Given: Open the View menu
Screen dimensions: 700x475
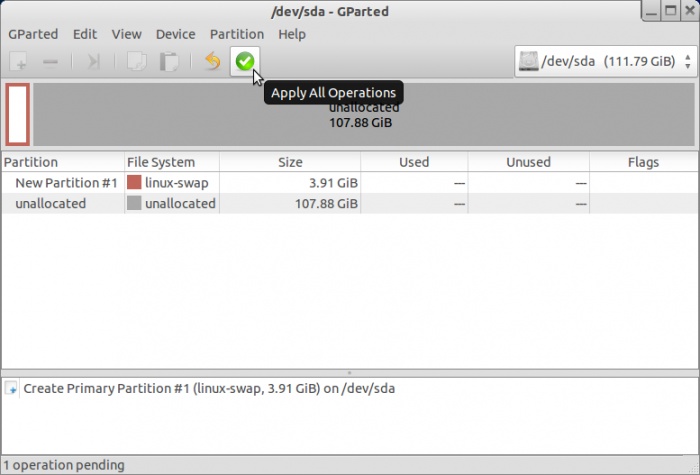Looking at the screenshot, I should point(126,34).
